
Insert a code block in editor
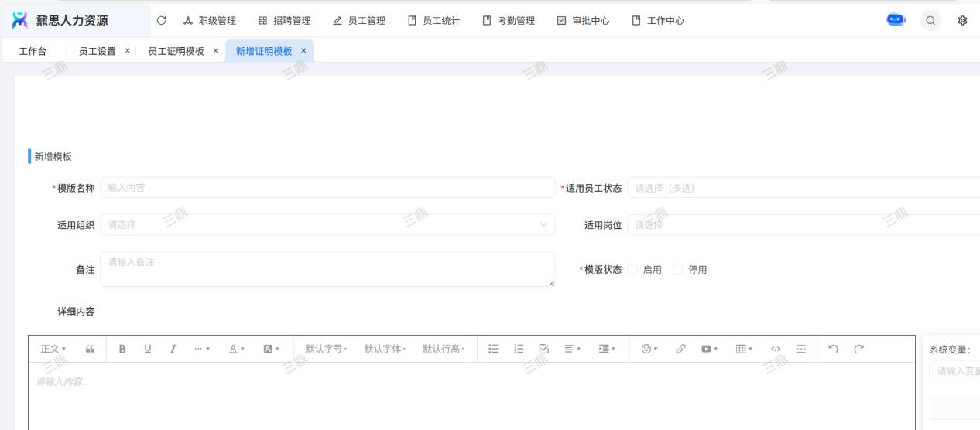point(776,349)
